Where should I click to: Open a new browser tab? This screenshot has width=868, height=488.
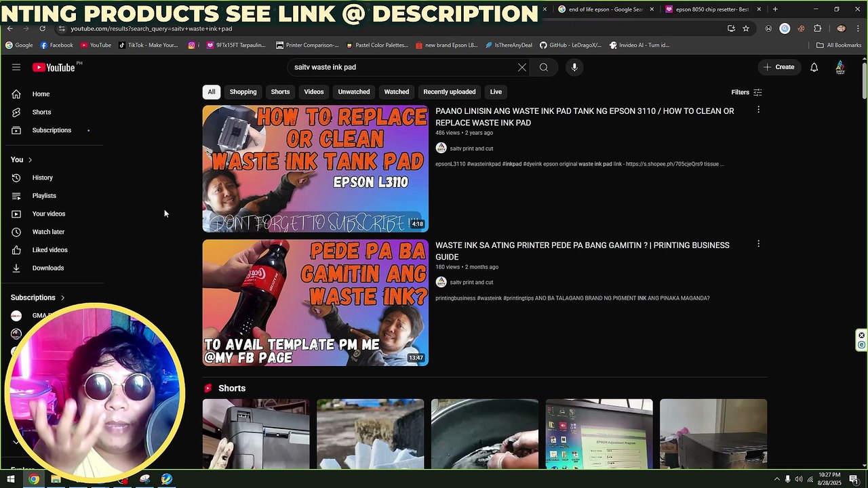(x=775, y=9)
